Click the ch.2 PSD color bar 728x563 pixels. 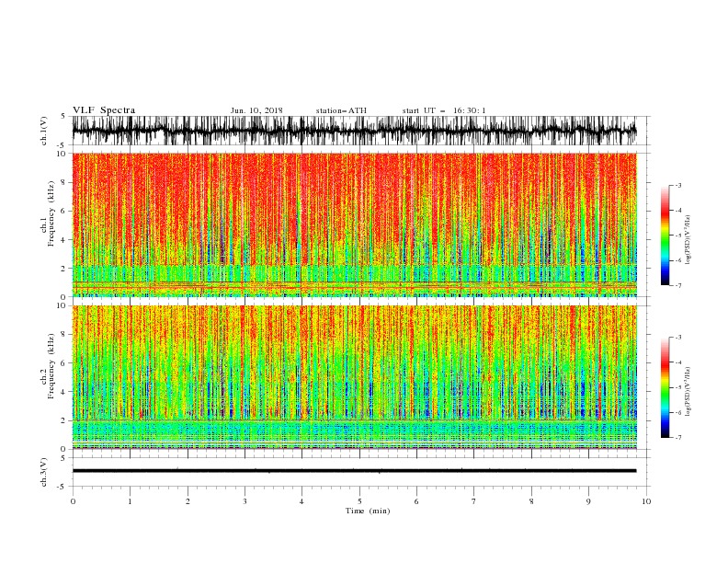click(665, 387)
